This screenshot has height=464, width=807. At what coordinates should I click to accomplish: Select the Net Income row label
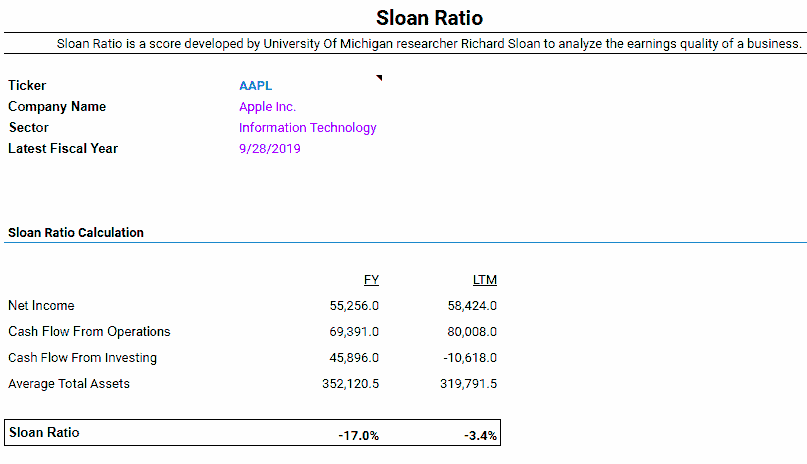(41, 306)
